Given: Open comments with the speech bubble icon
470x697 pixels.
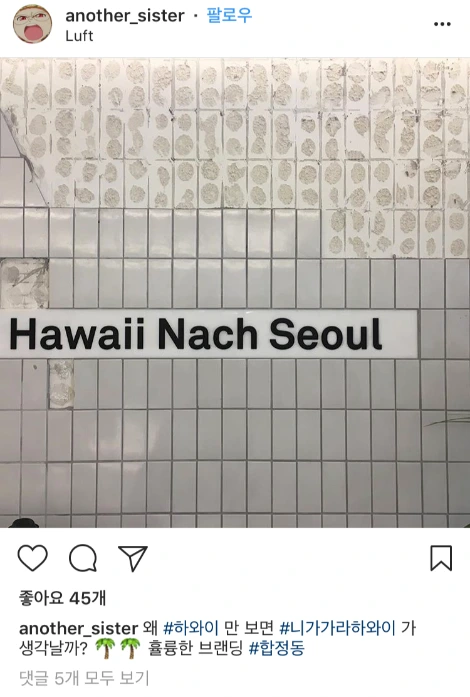Looking at the screenshot, I should coord(83,558).
